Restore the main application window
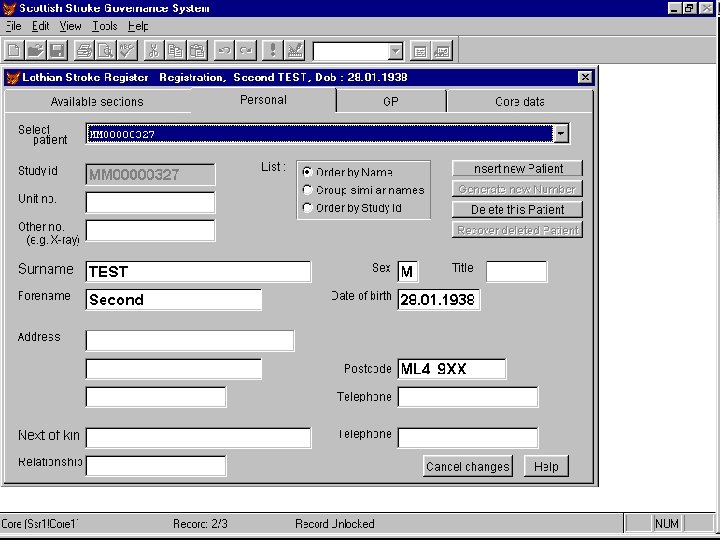Viewport: 720px width, 540px height. 690,8
